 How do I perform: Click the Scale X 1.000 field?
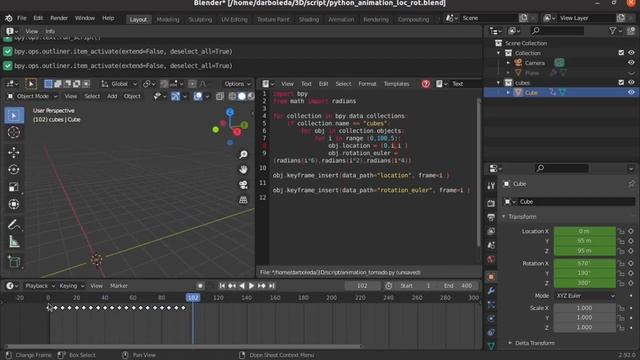[584, 308]
